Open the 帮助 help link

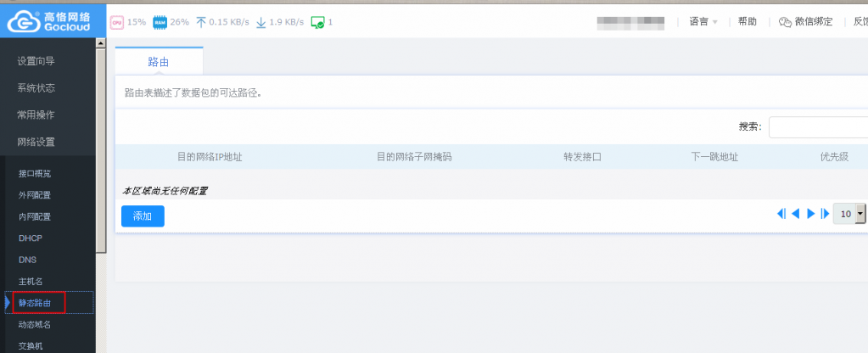pos(748,22)
